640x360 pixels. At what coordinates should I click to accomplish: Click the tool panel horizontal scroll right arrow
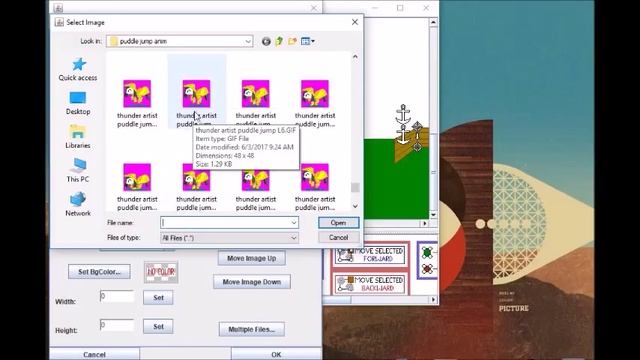click(x=433, y=300)
